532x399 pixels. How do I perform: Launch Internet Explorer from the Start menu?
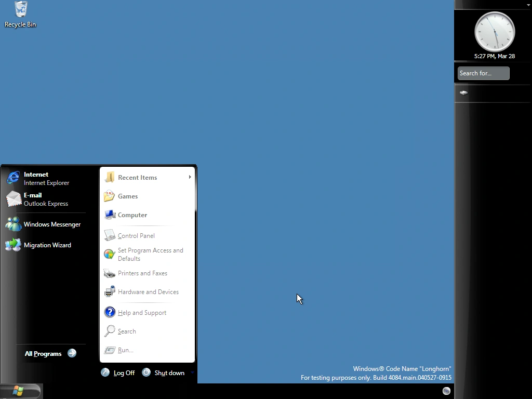point(36,178)
